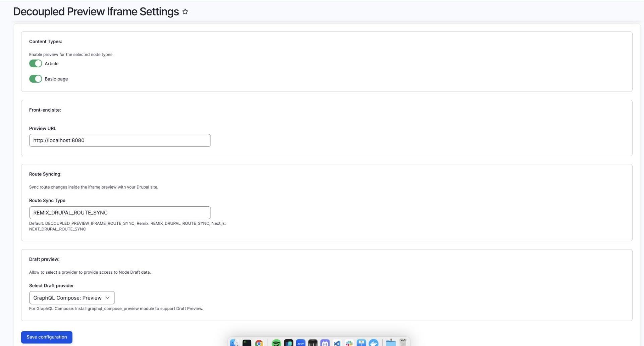
Task: Open Slack from the dock
Action: click(349, 343)
